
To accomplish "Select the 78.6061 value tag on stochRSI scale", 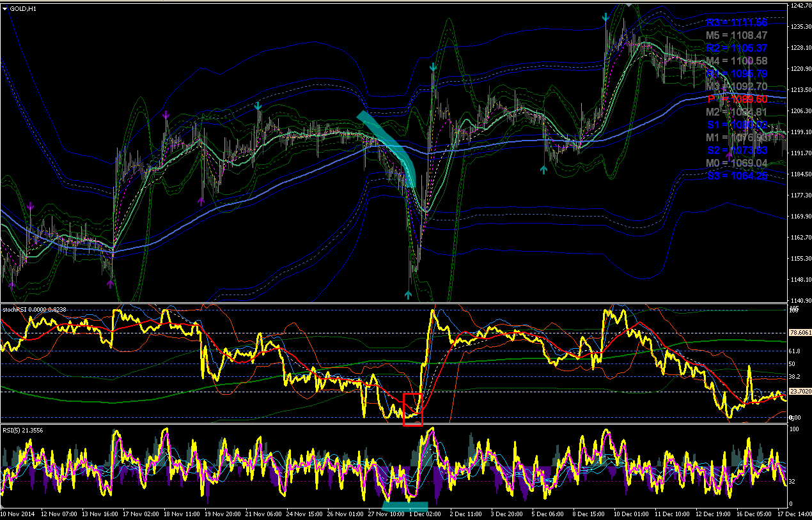I will click(800, 333).
